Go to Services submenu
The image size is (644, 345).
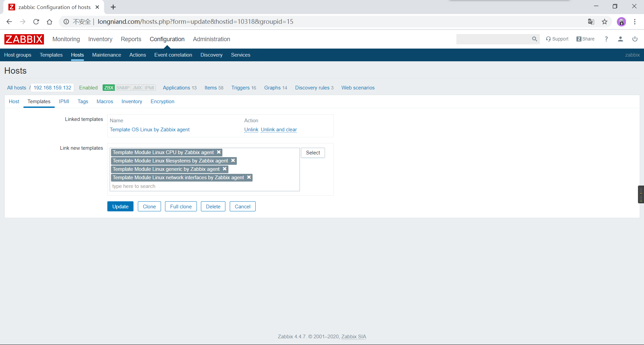pos(240,55)
